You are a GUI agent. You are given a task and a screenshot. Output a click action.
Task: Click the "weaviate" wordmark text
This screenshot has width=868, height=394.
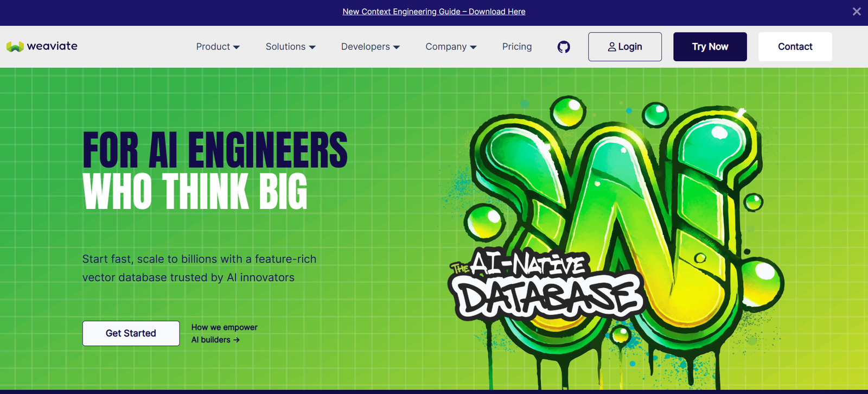pyautogui.click(x=52, y=46)
